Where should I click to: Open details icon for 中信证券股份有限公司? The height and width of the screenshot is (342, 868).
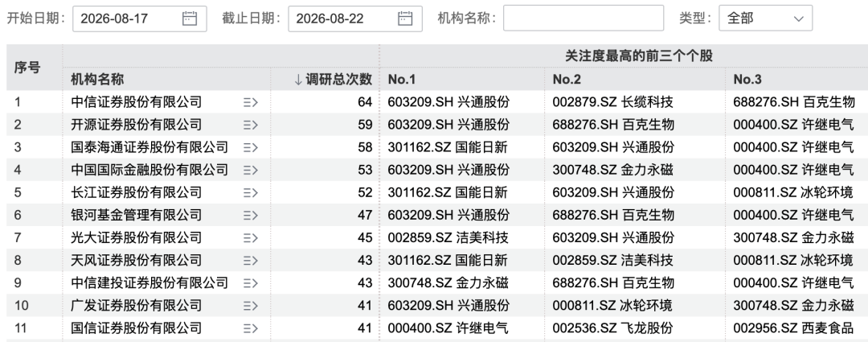click(x=250, y=102)
